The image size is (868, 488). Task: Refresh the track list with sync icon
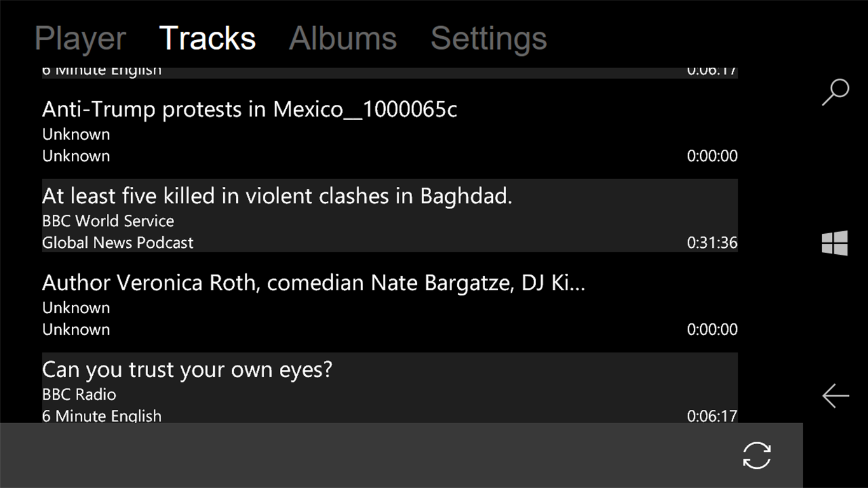(757, 456)
